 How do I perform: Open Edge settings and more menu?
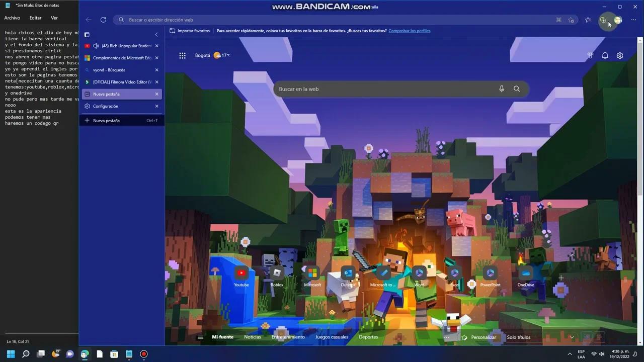pyautogui.click(x=633, y=20)
